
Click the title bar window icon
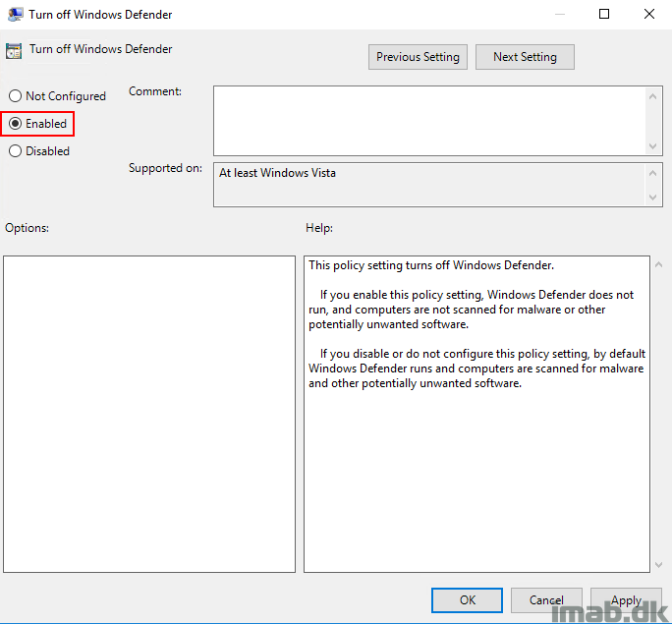point(16,15)
